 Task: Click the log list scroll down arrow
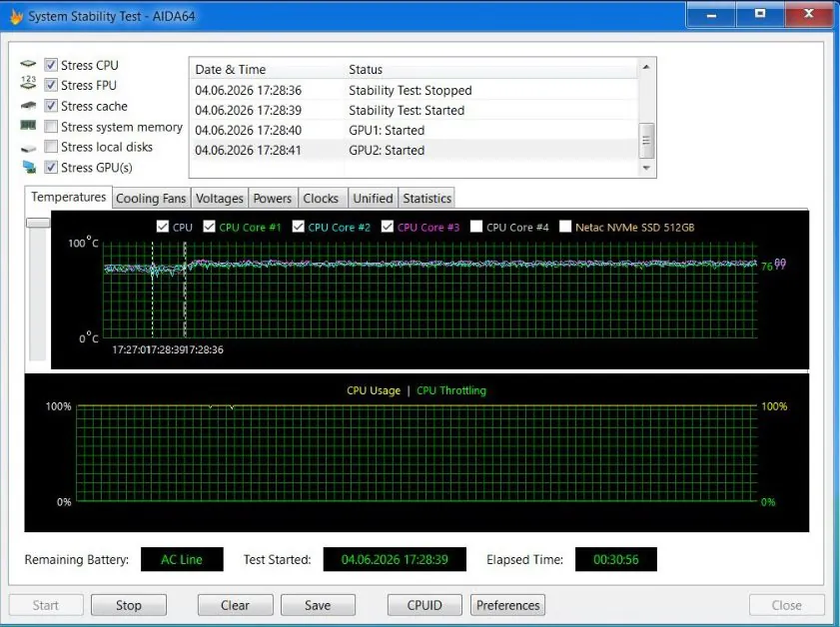click(646, 168)
